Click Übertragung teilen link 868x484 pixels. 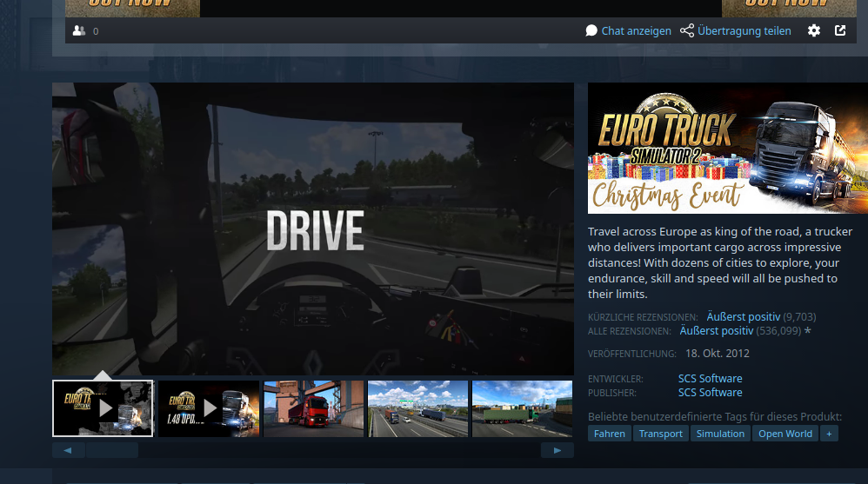(x=744, y=31)
